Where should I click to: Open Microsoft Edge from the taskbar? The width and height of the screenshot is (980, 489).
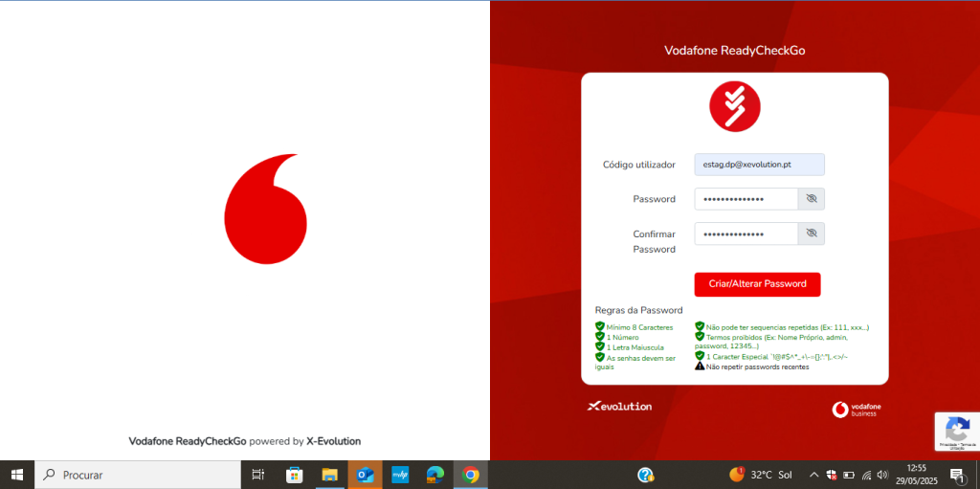click(x=434, y=475)
